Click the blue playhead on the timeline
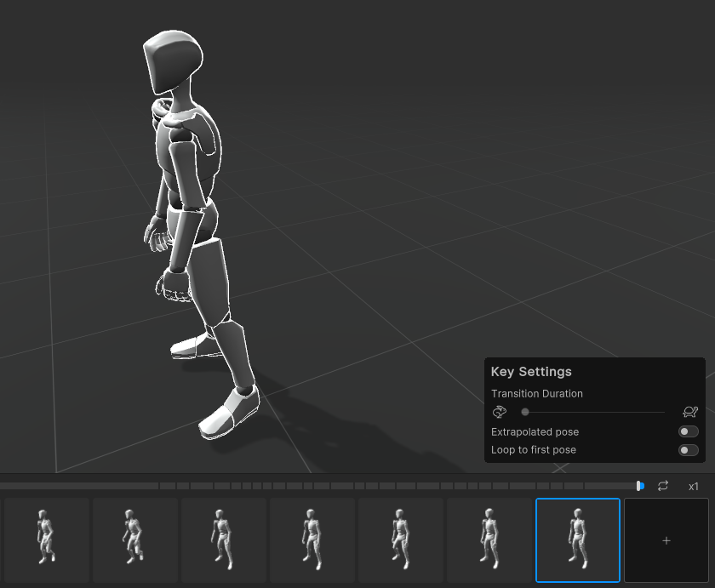Viewport: 715px width, 588px height. coord(640,486)
